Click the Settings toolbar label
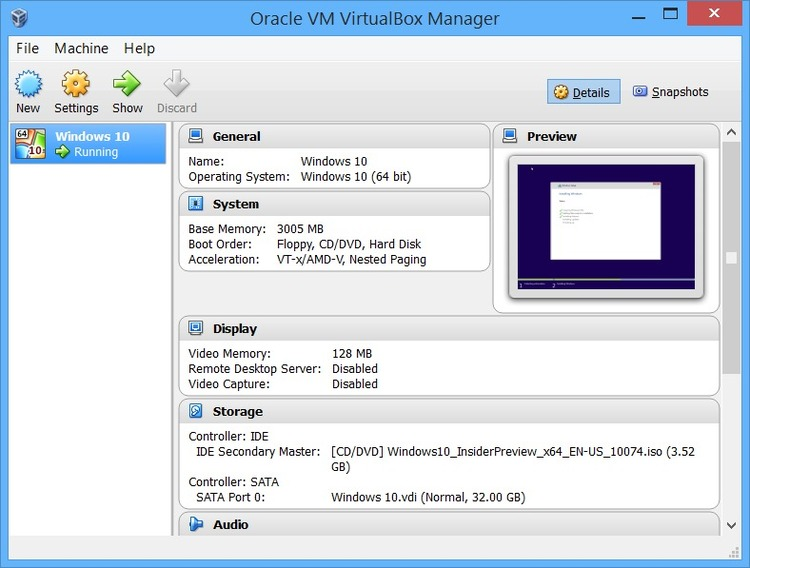Viewport: 787px width, 579px height. pos(76,108)
